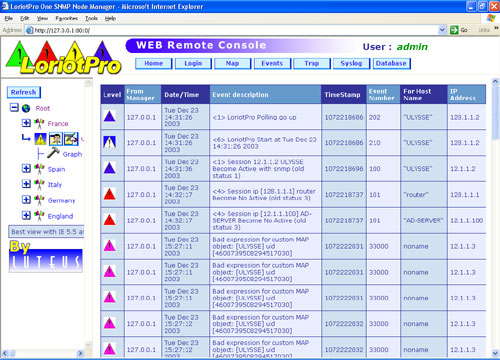The width and height of the screenshot is (500, 360).
Task: Select the Spain tree link
Action: pyautogui.click(x=56, y=169)
